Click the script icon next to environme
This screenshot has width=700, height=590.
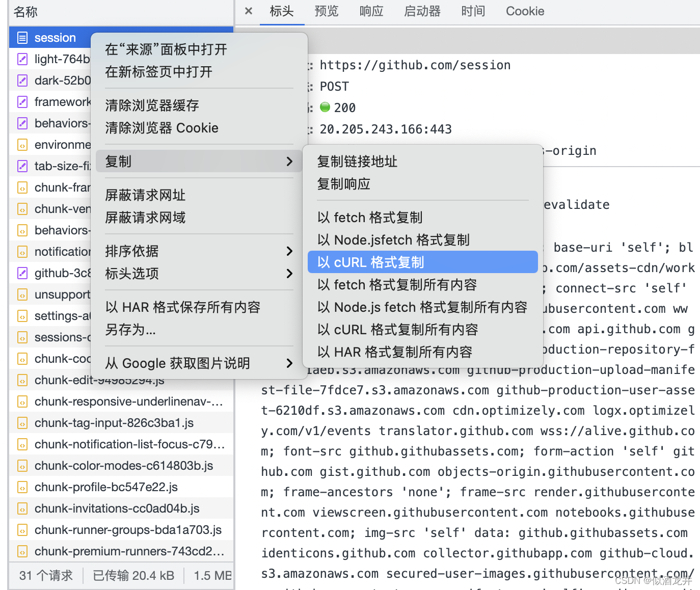[x=22, y=145]
